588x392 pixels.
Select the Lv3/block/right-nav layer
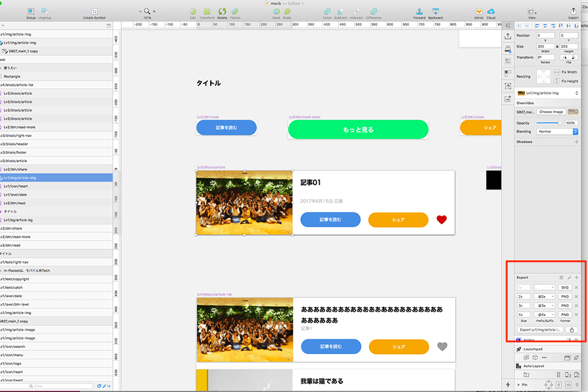56,135
